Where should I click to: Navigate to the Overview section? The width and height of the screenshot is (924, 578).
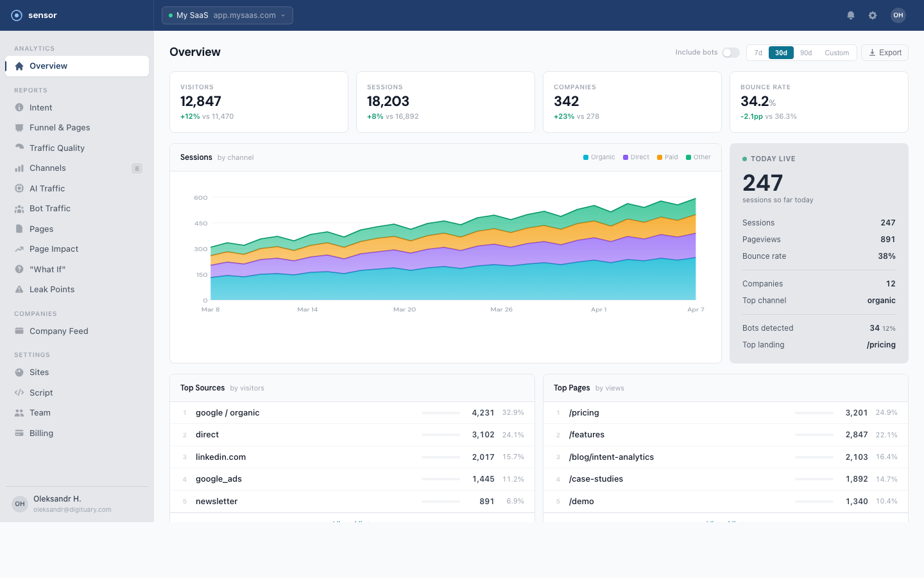pyautogui.click(x=47, y=66)
